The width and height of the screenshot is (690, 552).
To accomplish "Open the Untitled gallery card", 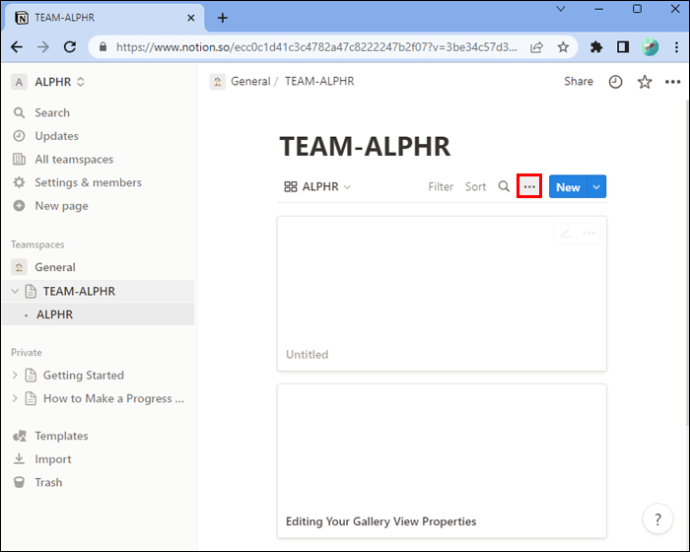I will click(x=442, y=294).
